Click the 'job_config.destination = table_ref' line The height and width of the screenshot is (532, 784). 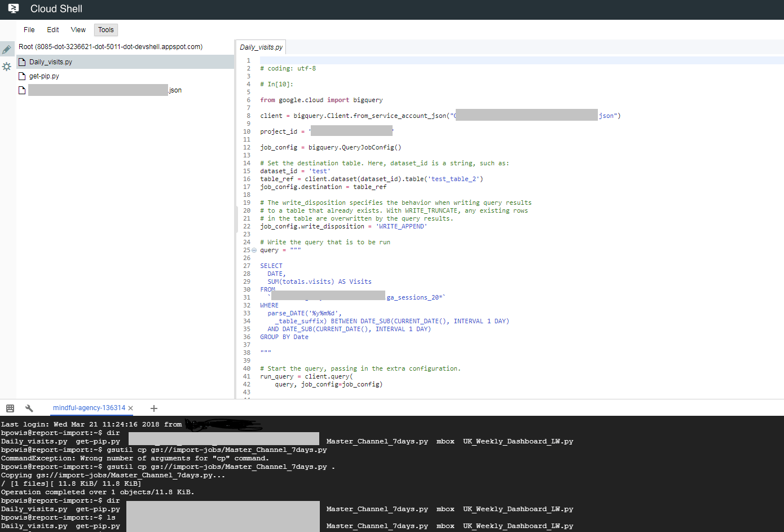click(323, 187)
